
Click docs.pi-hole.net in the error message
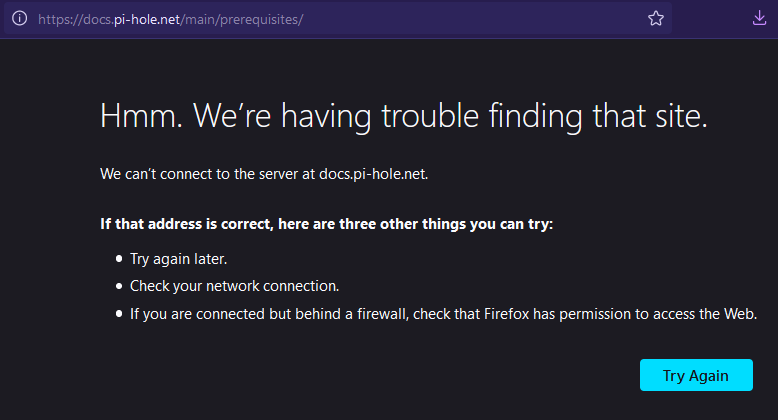click(x=373, y=174)
